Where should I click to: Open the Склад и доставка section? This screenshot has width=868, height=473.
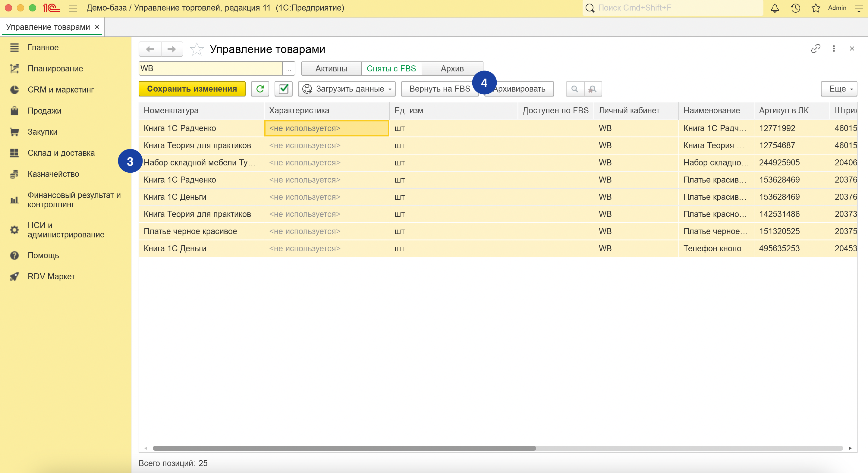[61, 153]
